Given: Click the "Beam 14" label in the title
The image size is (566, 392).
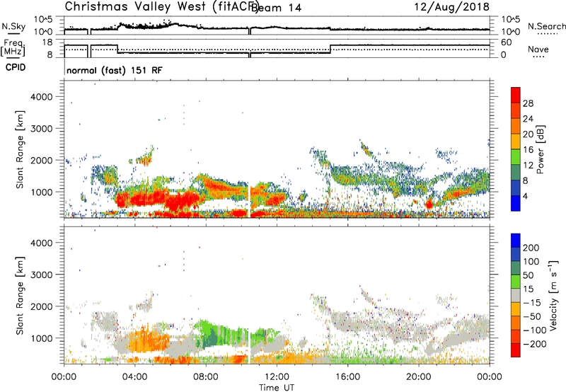Looking at the screenshot, I should [276, 8].
